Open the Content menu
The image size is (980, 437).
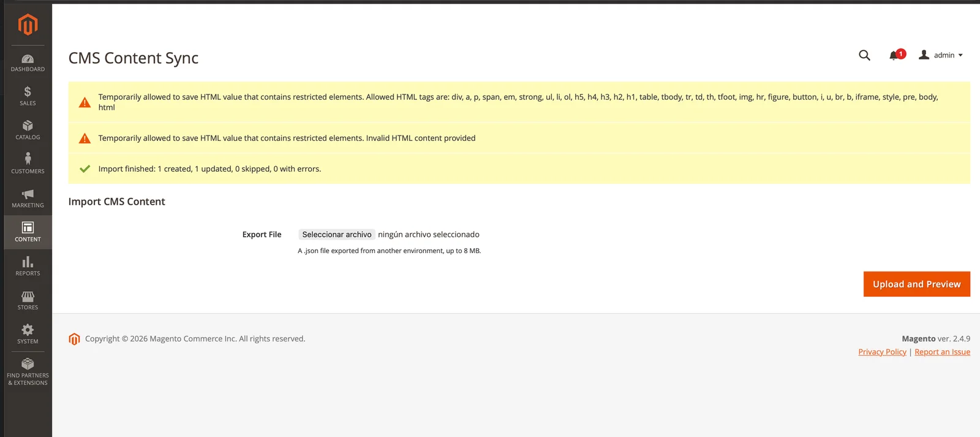28,232
